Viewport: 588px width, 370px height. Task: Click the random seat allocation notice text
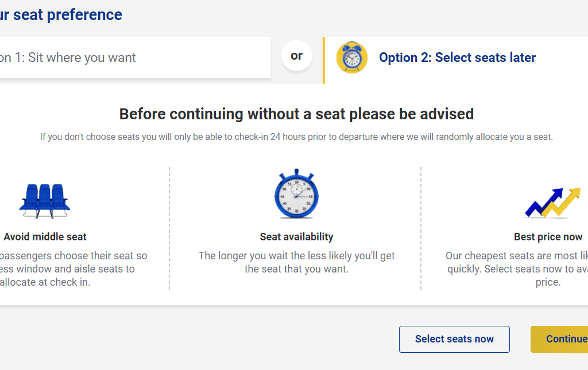pyautogui.click(x=296, y=137)
